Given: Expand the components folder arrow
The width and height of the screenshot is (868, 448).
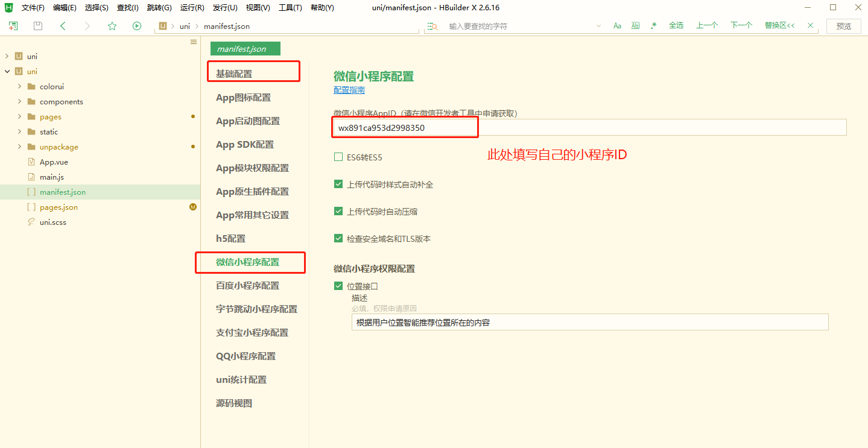Looking at the screenshot, I should tap(19, 101).
